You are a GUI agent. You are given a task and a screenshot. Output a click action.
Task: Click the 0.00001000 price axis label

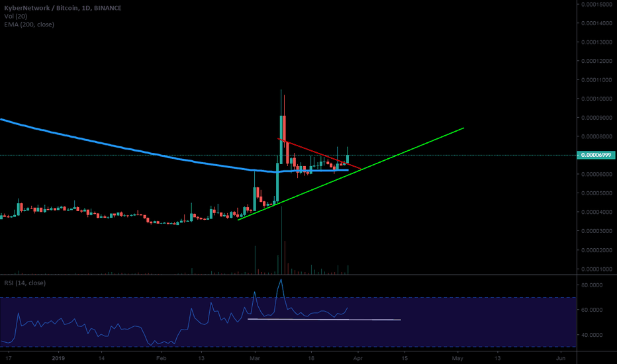point(597,269)
